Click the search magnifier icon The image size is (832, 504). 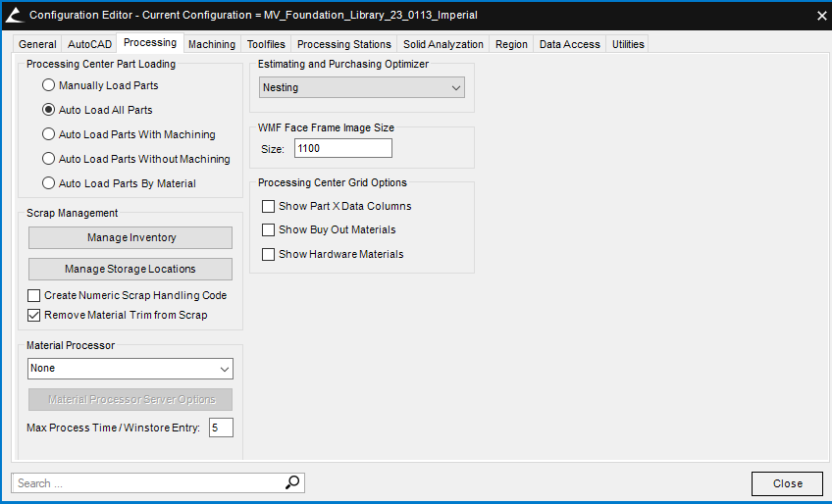pos(292,482)
